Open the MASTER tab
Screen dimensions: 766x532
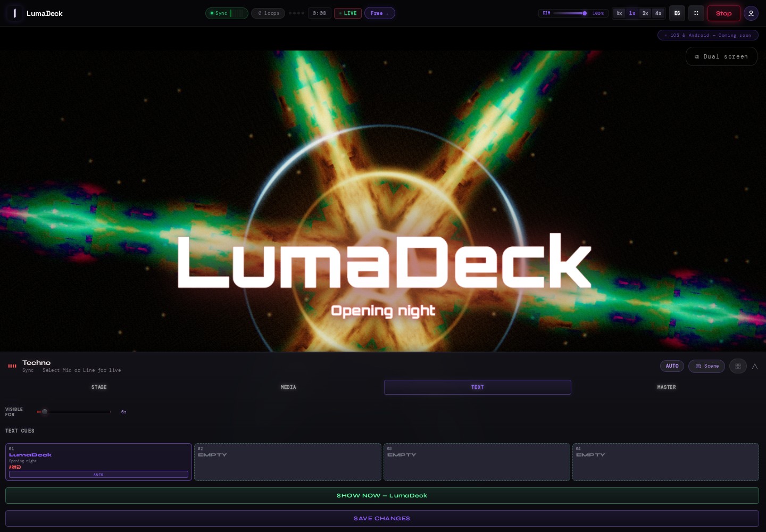point(667,387)
